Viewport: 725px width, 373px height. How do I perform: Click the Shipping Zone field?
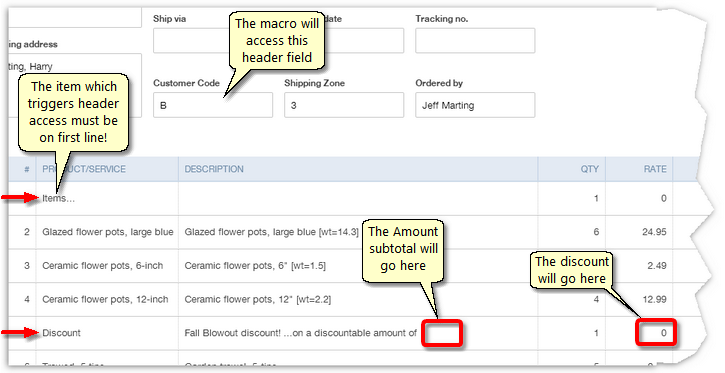pos(344,105)
